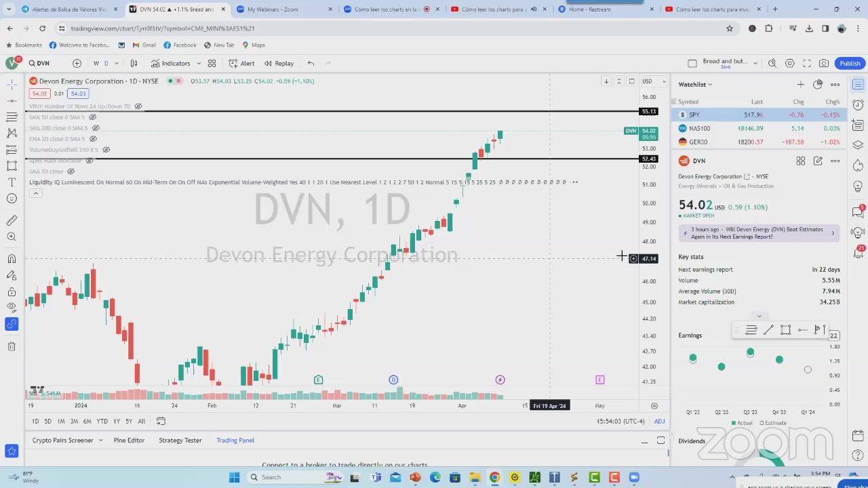This screenshot has width=868, height=488.
Task: Switch to the Pine Editor tab
Action: tap(129, 441)
